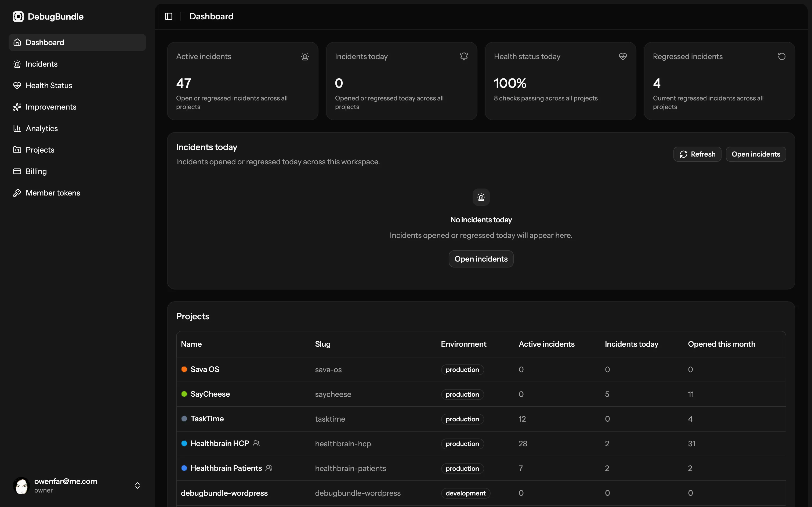Click the DebugBundle logo icon
Viewport: 812px width, 507px height.
[18, 16]
